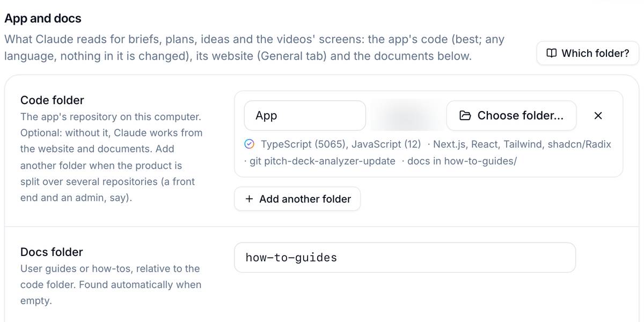Open the Which folder? help button

click(x=588, y=53)
